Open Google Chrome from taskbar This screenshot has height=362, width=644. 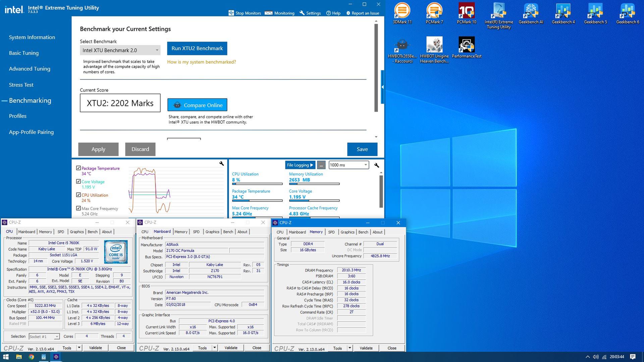click(31, 357)
